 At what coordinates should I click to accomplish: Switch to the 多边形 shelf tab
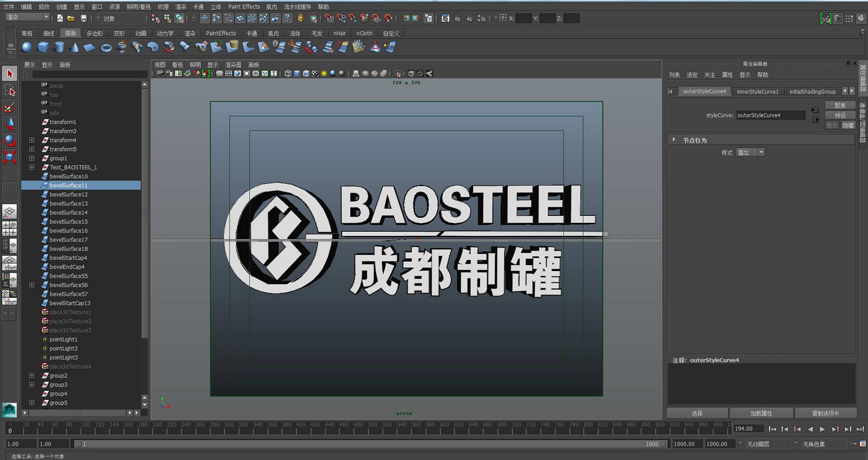point(95,33)
